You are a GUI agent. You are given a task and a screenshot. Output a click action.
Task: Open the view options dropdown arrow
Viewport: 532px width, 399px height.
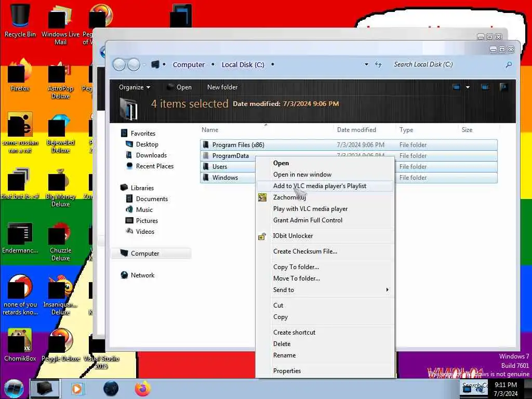pyautogui.click(x=468, y=87)
